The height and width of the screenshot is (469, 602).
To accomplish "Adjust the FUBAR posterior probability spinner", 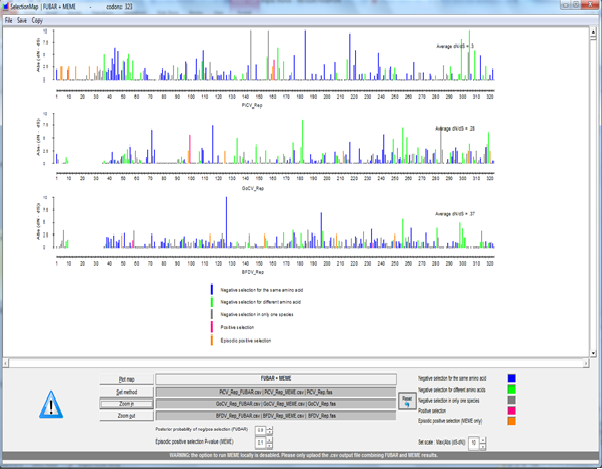I will 262,430.
